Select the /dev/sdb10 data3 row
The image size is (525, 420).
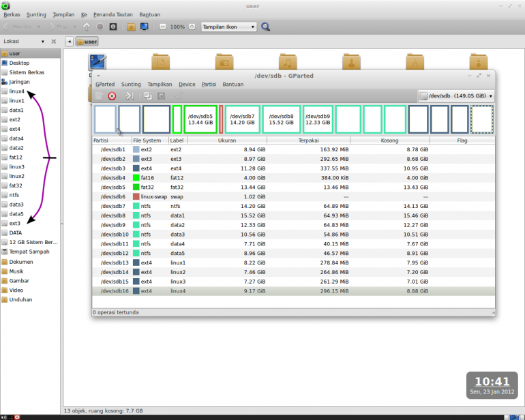(294, 235)
